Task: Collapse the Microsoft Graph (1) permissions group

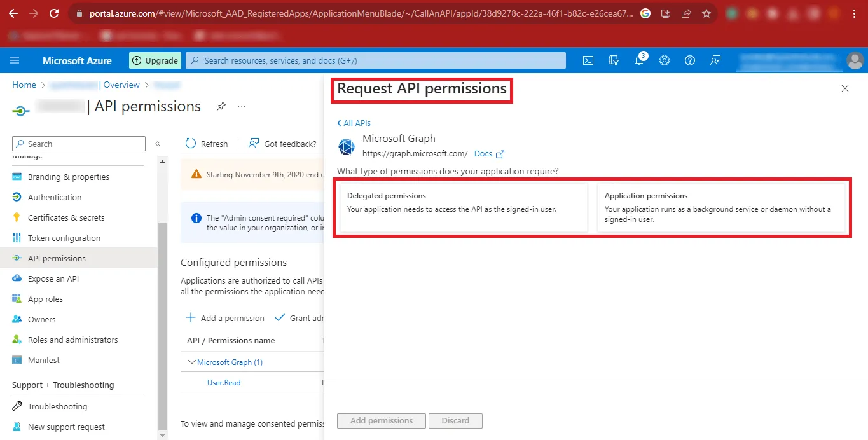Action: [191, 362]
